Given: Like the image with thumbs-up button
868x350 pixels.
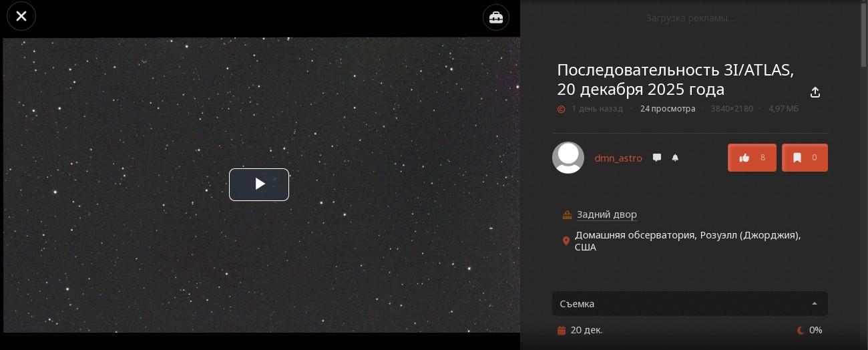Looking at the screenshot, I should 752,158.
